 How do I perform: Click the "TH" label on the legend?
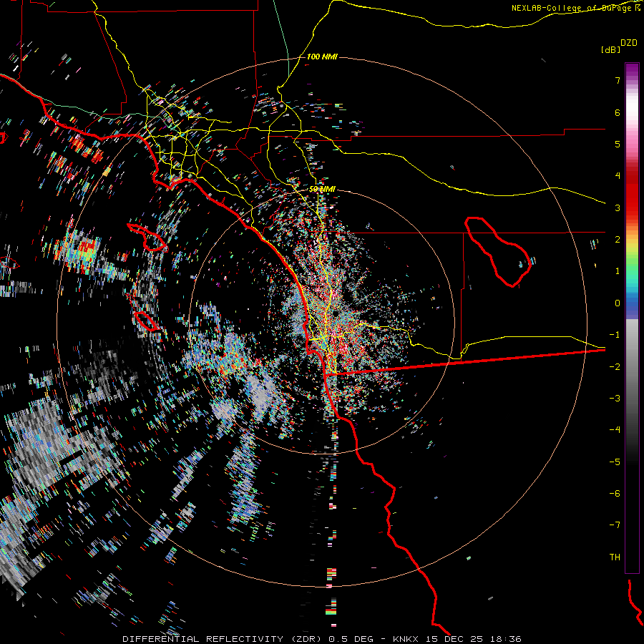point(615,557)
